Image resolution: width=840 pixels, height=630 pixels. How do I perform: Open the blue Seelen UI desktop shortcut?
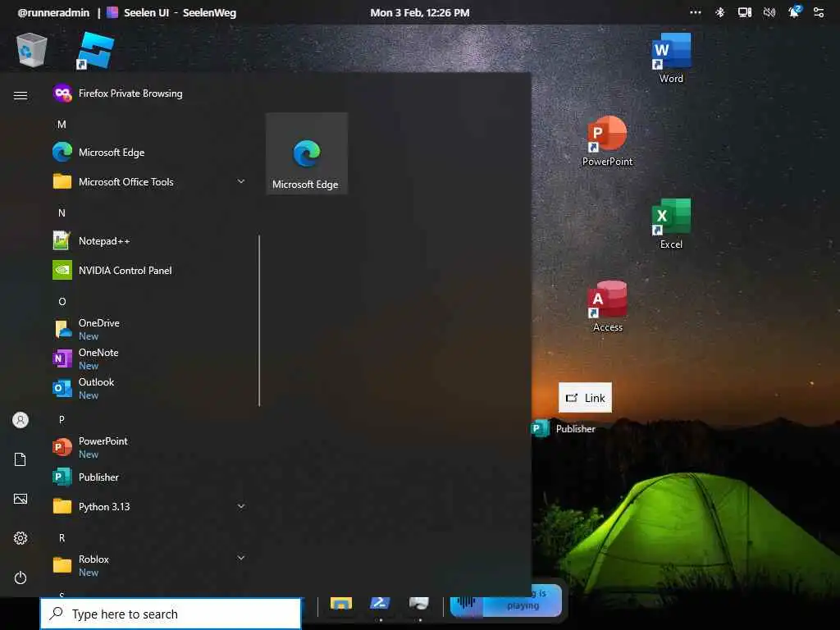point(95,50)
